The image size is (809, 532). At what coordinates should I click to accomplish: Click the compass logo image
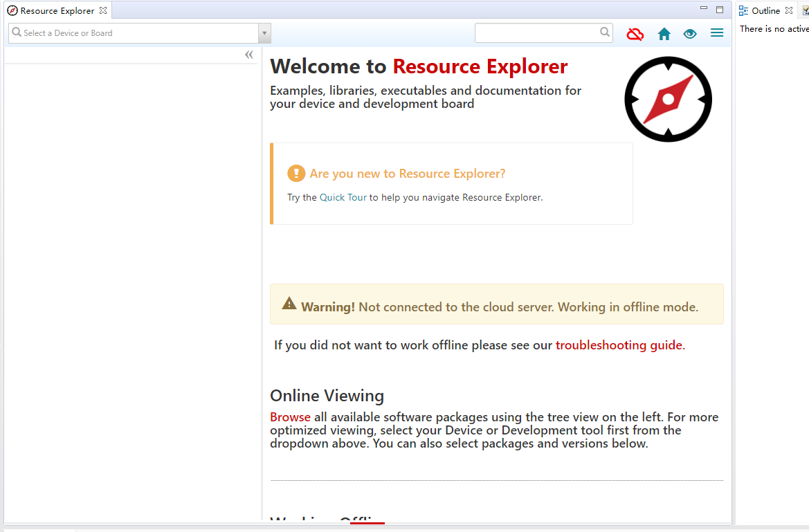pos(668,99)
